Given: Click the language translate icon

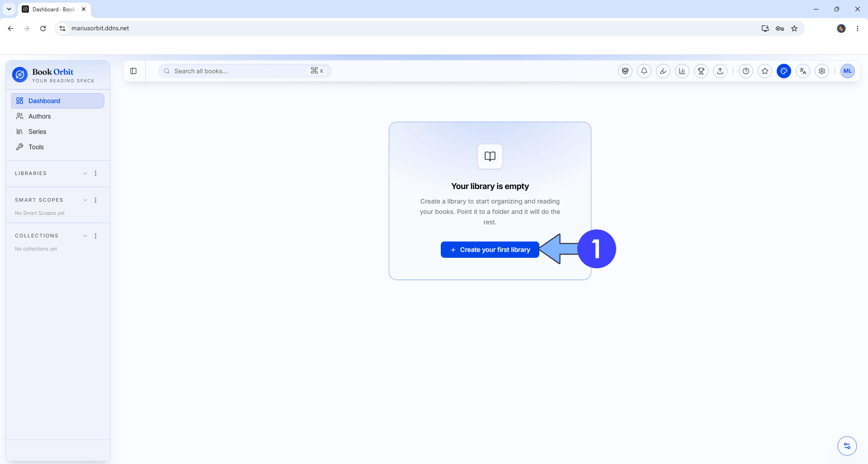Looking at the screenshot, I should pyautogui.click(x=803, y=71).
